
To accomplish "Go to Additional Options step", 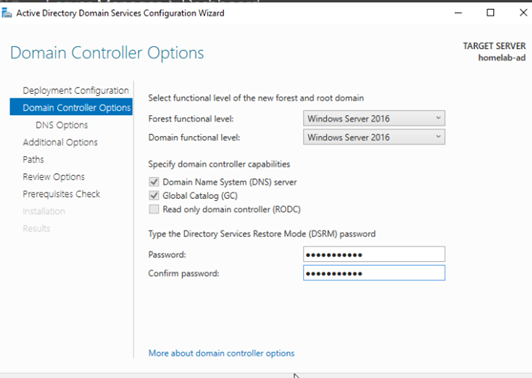I will [60, 142].
